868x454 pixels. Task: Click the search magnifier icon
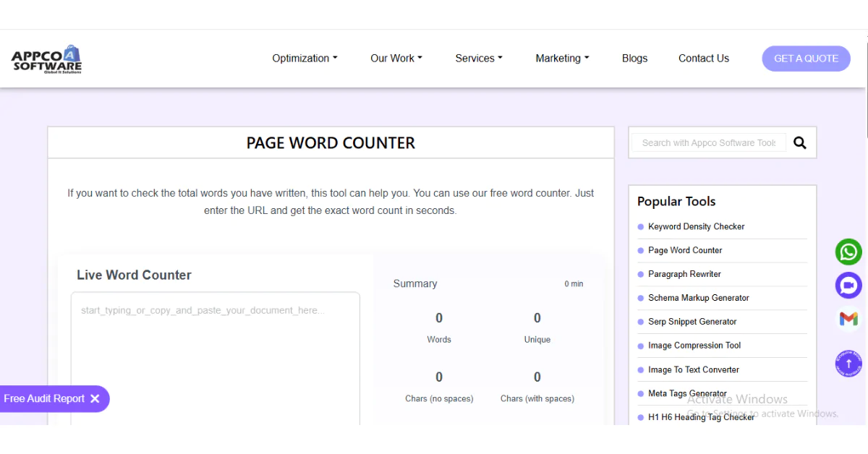pyautogui.click(x=799, y=142)
